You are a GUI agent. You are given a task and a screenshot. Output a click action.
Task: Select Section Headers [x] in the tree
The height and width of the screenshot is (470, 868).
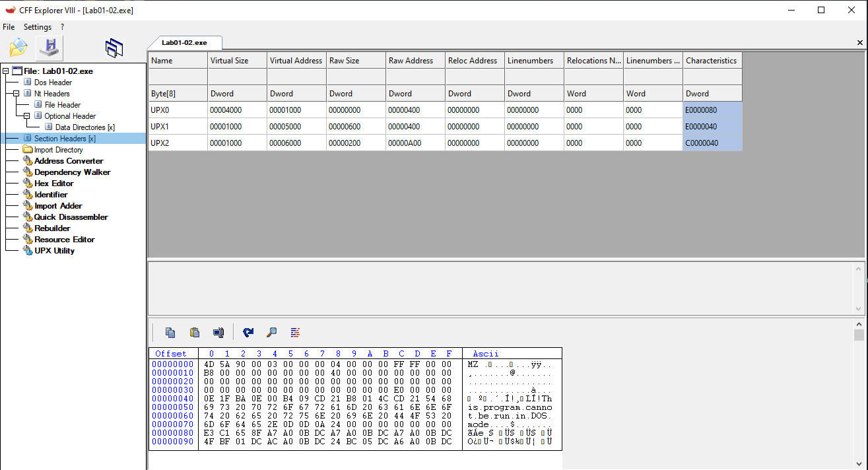coord(65,139)
